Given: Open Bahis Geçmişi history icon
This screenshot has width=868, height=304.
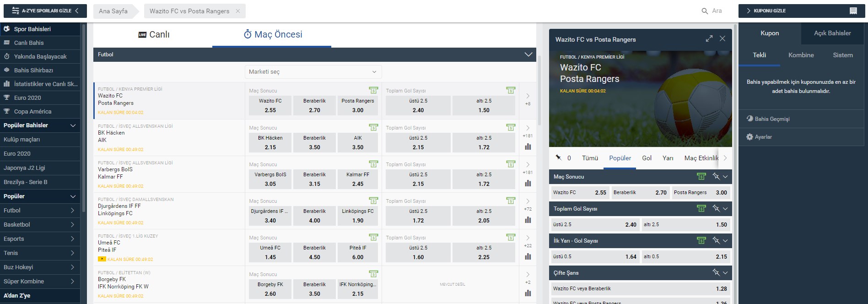Looking at the screenshot, I should pos(749,119).
